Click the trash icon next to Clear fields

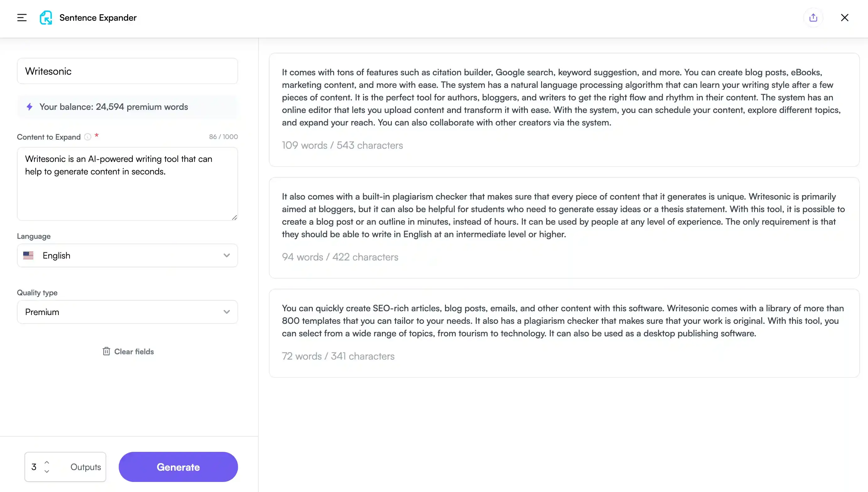[x=106, y=351]
